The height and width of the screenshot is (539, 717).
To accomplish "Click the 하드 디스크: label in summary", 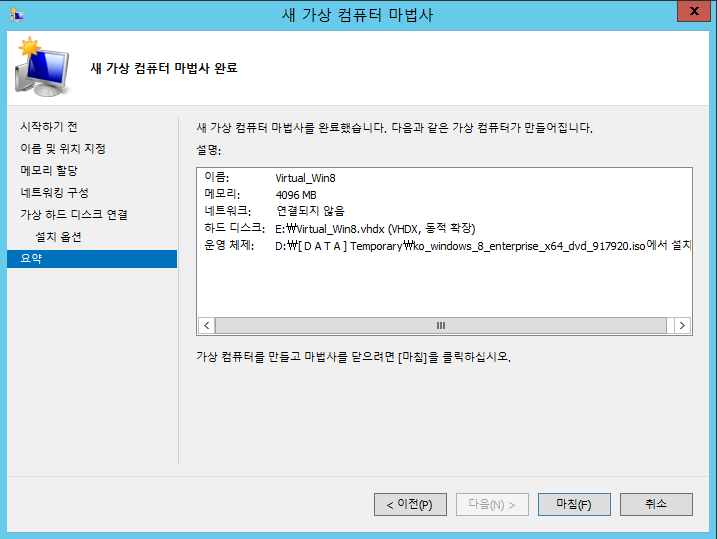I will [234, 228].
